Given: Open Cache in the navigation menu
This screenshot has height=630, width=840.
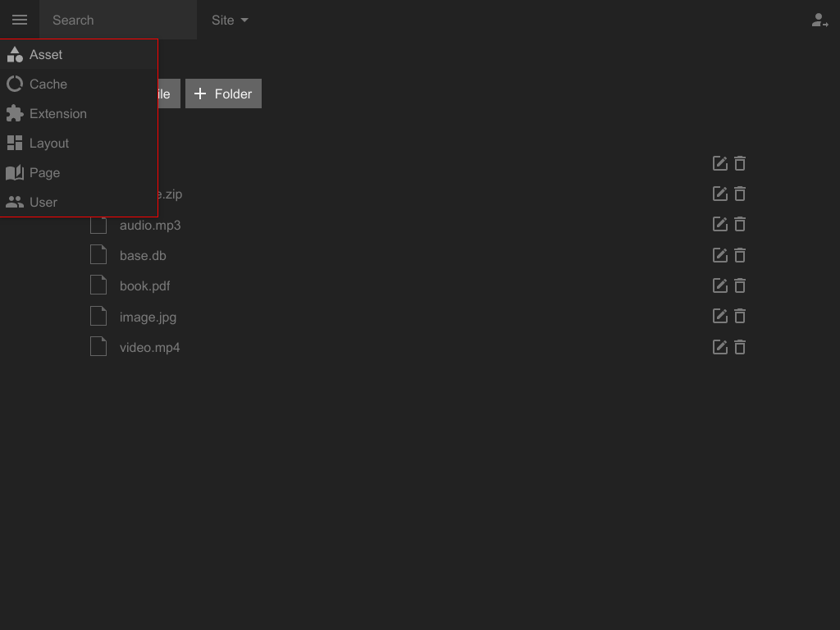Looking at the screenshot, I should [48, 84].
